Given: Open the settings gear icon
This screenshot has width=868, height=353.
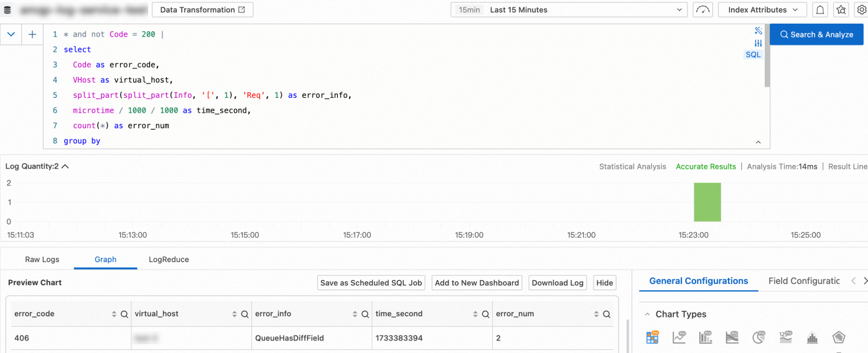Looking at the screenshot, I should [861, 10].
